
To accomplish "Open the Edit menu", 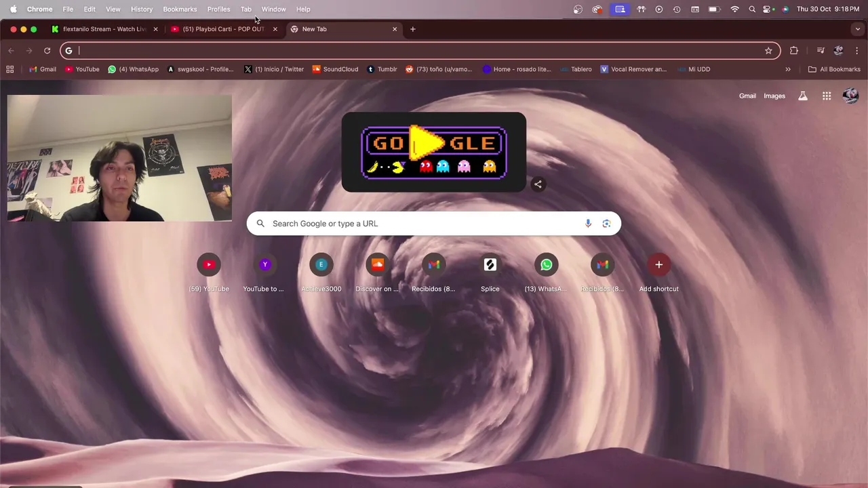I will point(90,9).
